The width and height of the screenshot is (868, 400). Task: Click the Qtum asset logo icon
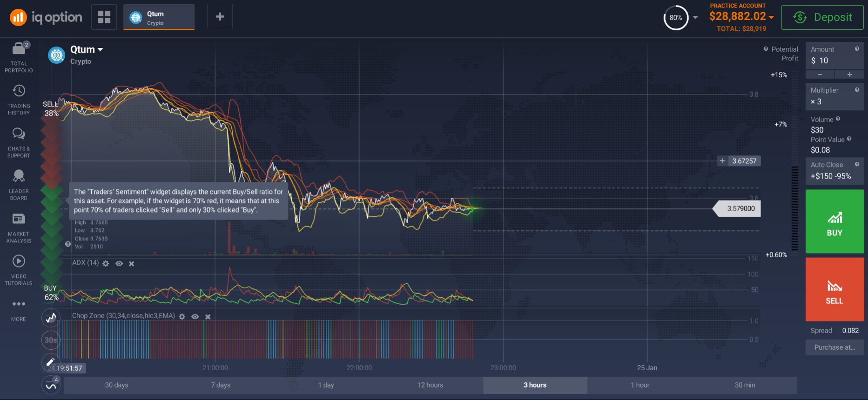[57, 55]
